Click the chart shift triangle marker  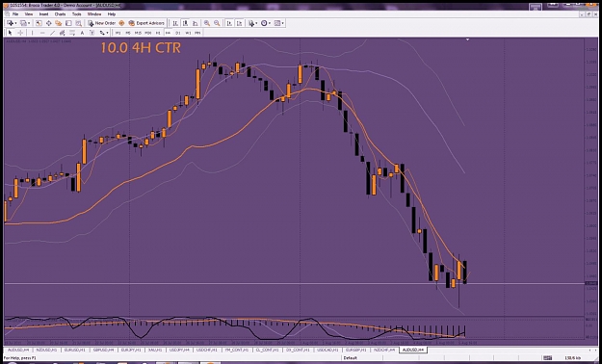pos(467,39)
